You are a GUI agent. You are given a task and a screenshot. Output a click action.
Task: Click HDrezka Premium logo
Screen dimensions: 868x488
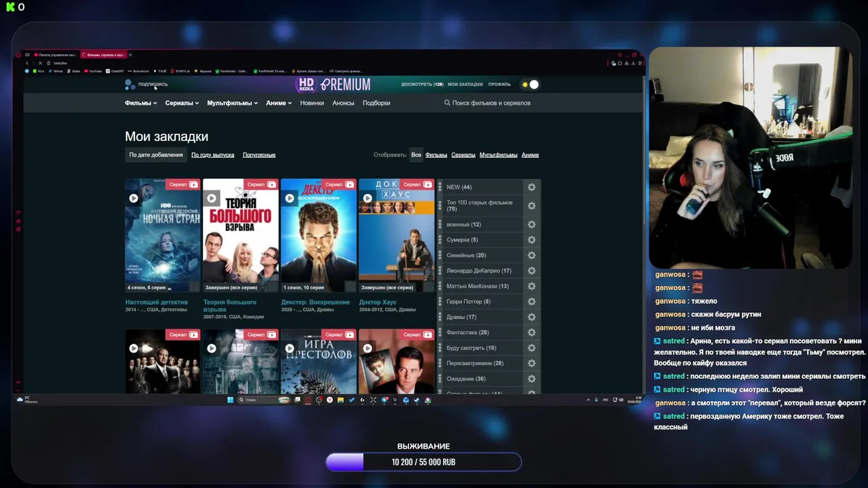[334, 85]
